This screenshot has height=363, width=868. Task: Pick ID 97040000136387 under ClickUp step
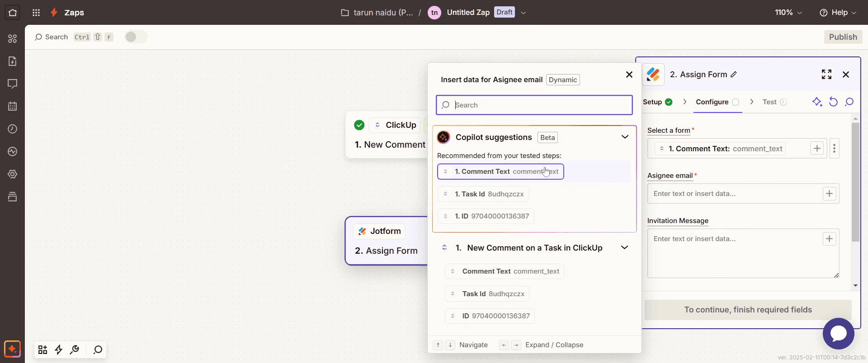[490, 316]
